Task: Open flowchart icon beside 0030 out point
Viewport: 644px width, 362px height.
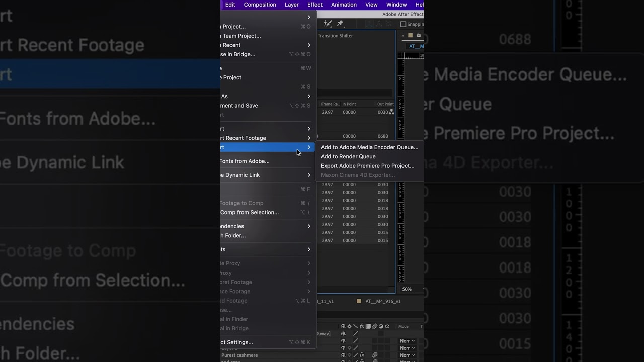Action: (x=391, y=112)
